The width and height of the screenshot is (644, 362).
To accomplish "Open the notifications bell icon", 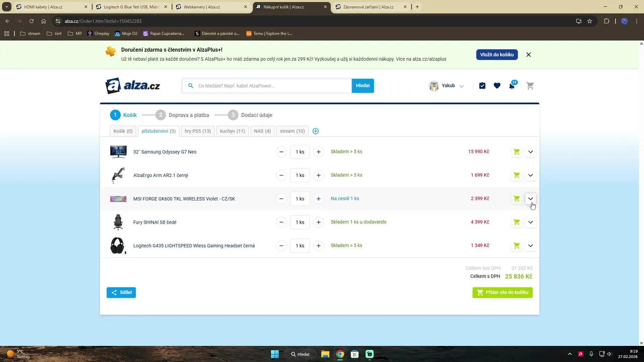I will coord(512,86).
